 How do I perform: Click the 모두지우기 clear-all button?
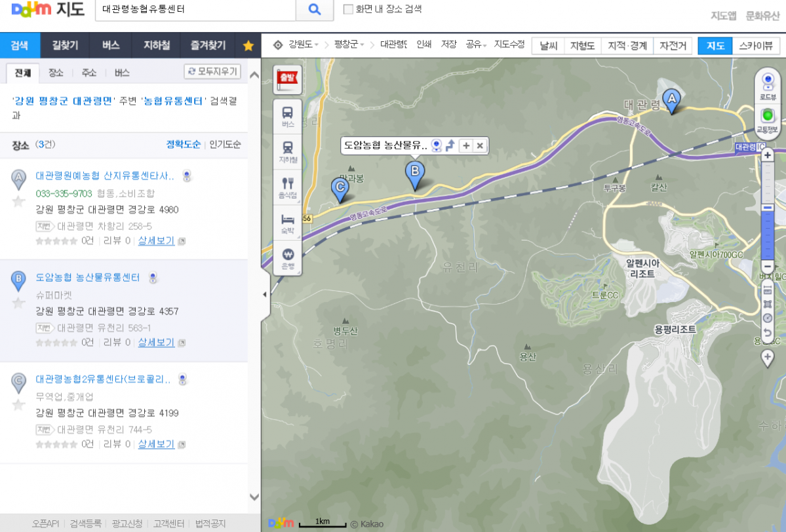(212, 71)
